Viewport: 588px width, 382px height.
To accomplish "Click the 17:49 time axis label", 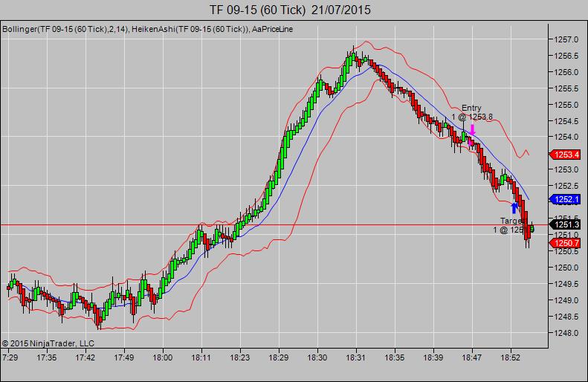I will click(x=123, y=357).
